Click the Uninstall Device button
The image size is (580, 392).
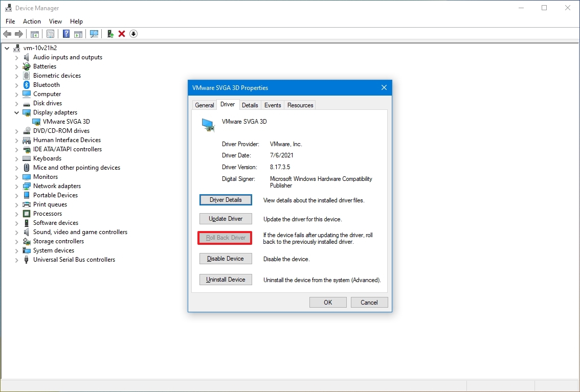point(226,280)
